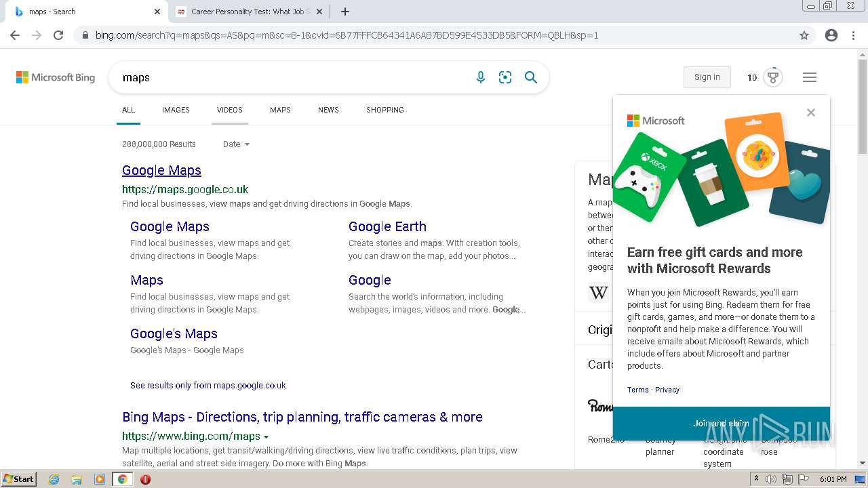Image resolution: width=868 pixels, height=488 pixels.
Task: Open Chrome three-dot menu
Action: tap(853, 35)
